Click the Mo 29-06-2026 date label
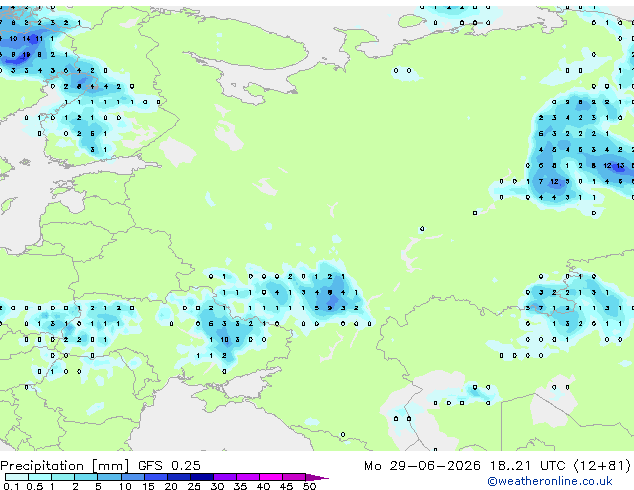 coord(422,466)
